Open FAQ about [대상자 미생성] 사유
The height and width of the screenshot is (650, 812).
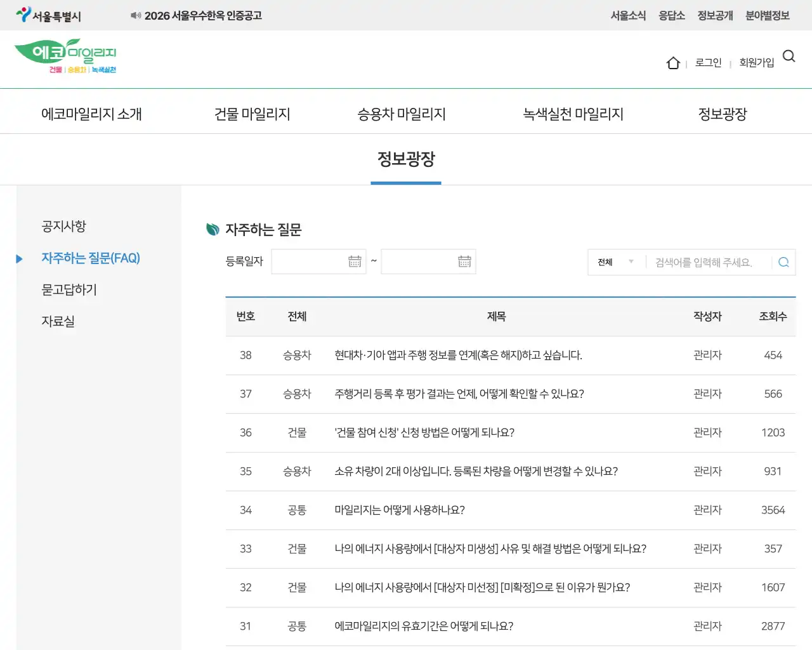click(x=490, y=549)
